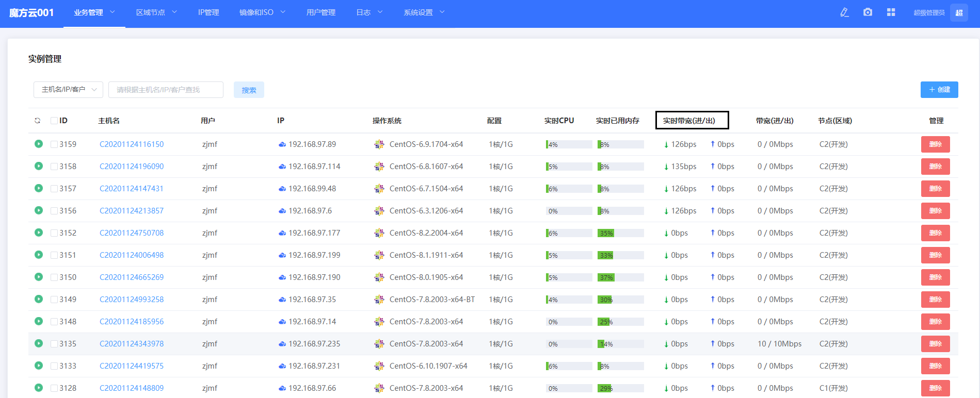Delete instance 3152 with its 删除 button
The height and width of the screenshot is (398, 980).
point(935,233)
